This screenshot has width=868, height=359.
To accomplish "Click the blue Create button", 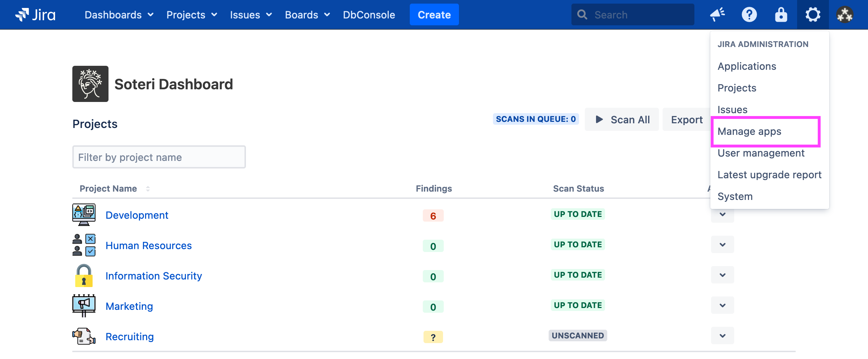I will 434,15.
